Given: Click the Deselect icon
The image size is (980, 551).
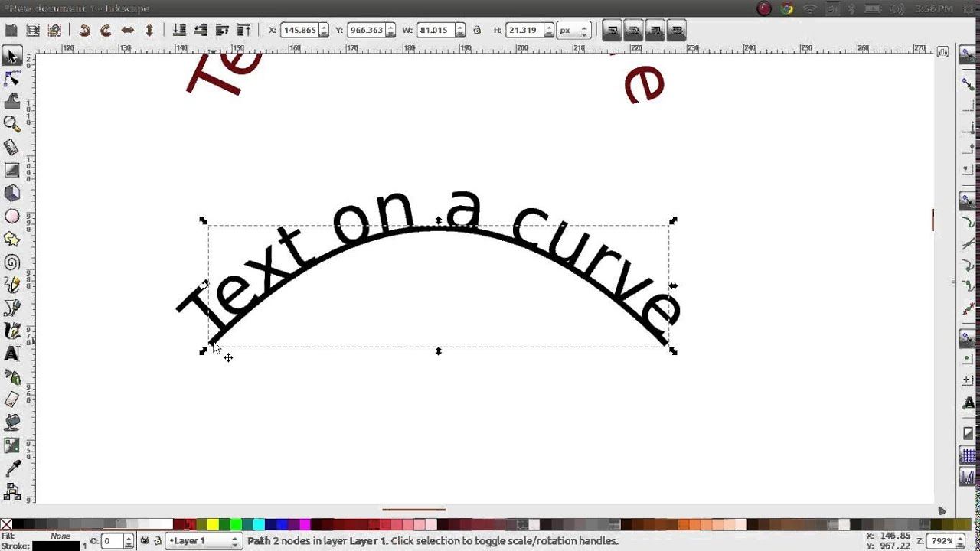Looking at the screenshot, I should pyautogui.click(x=54, y=31).
